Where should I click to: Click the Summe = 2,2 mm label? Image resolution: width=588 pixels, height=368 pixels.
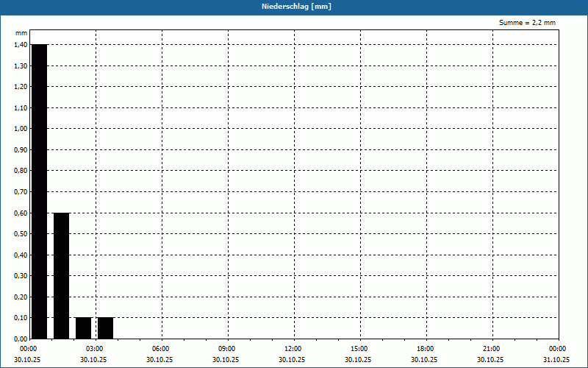527,23
